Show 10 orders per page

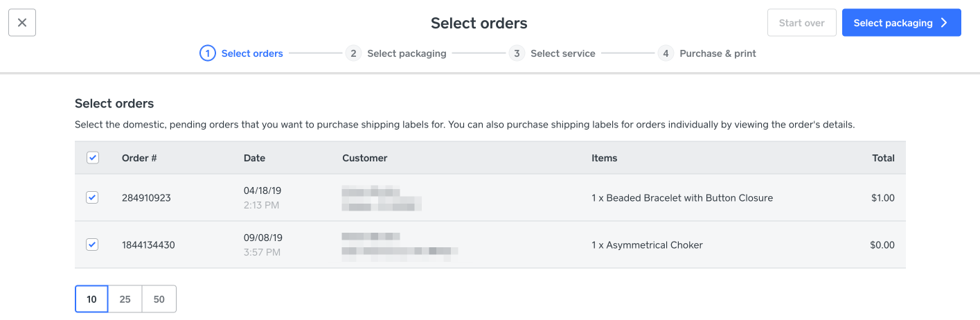(91, 299)
